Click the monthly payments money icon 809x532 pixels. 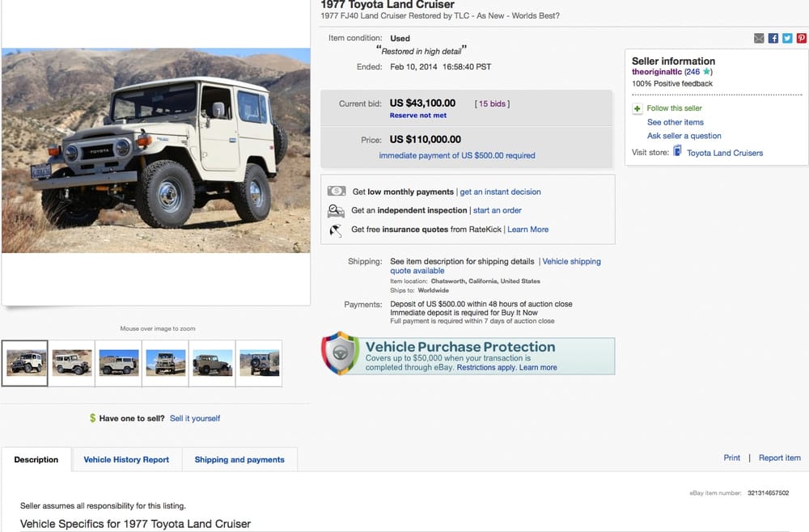337,192
